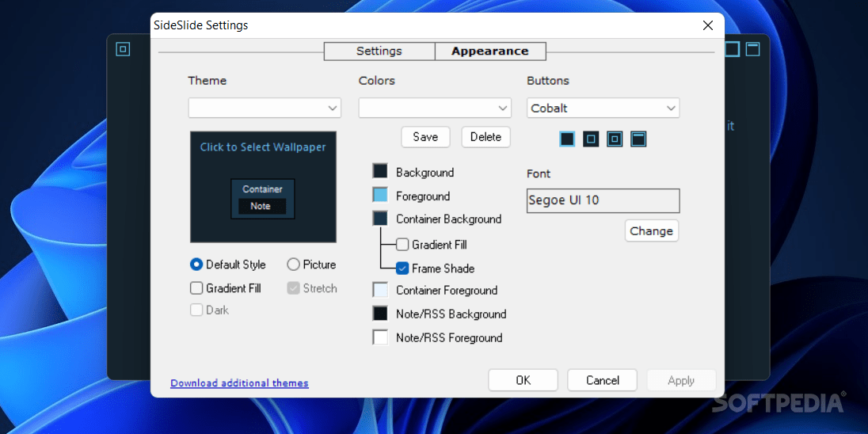Pick the Note/RSS Background color swatch
This screenshot has width=868, height=434.
pyautogui.click(x=380, y=314)
